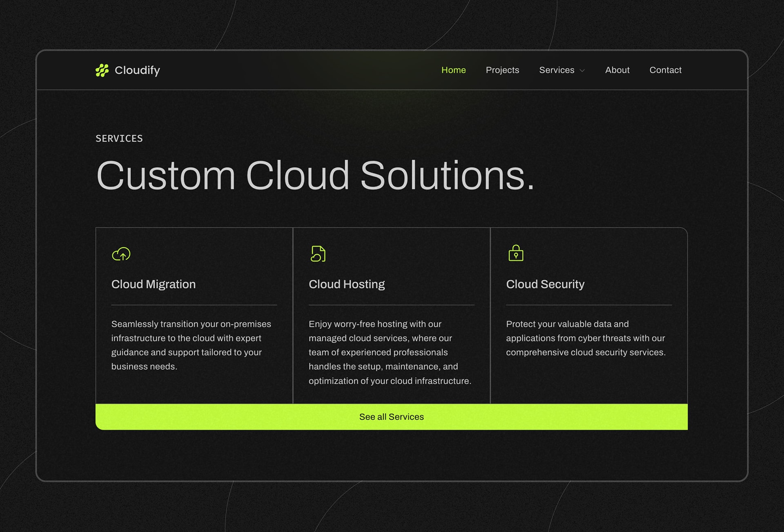Go to the Projects page
This screenshot has height=532, width=784.
502,70
